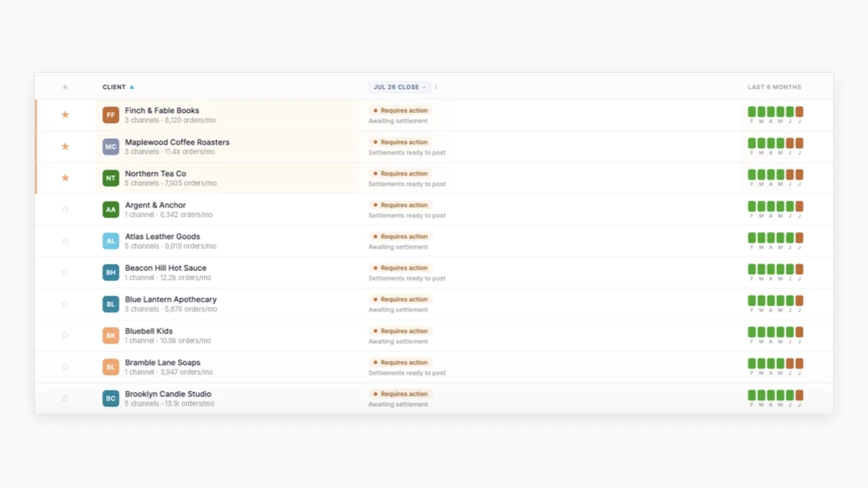The image size is (868, 488).
Task: Click the orange June bar for Maplewood Coffee Roasters
Action: coord(790,143)
